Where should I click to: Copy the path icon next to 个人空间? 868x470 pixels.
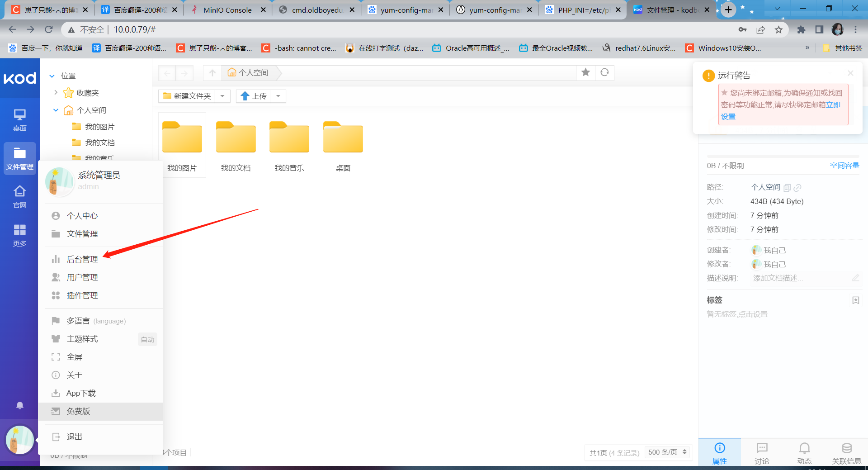tap(787, 188)
